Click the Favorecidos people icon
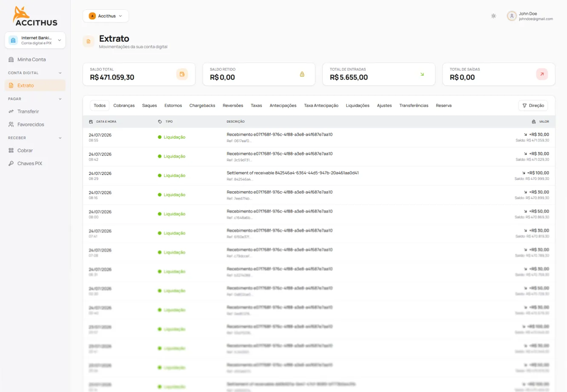The image size is (567, 392). 11,125
